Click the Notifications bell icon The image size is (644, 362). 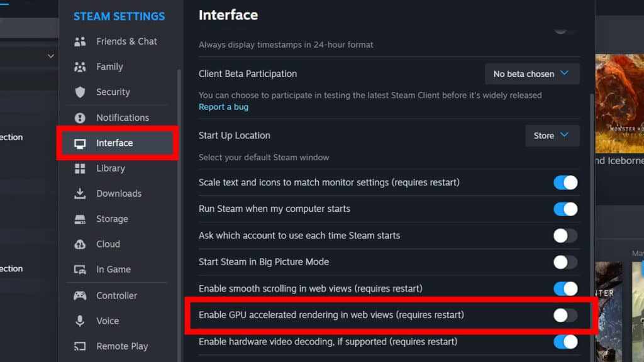tap(80, 118)
